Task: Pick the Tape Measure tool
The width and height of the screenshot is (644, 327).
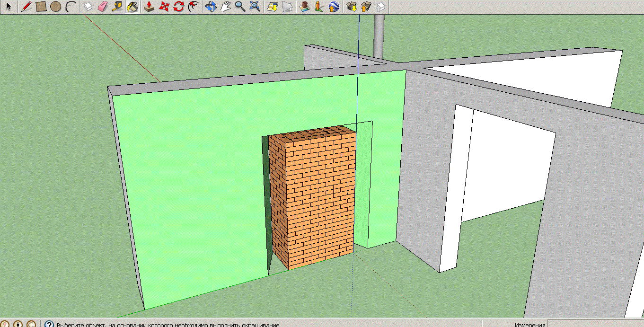Action: pos(117,7)
